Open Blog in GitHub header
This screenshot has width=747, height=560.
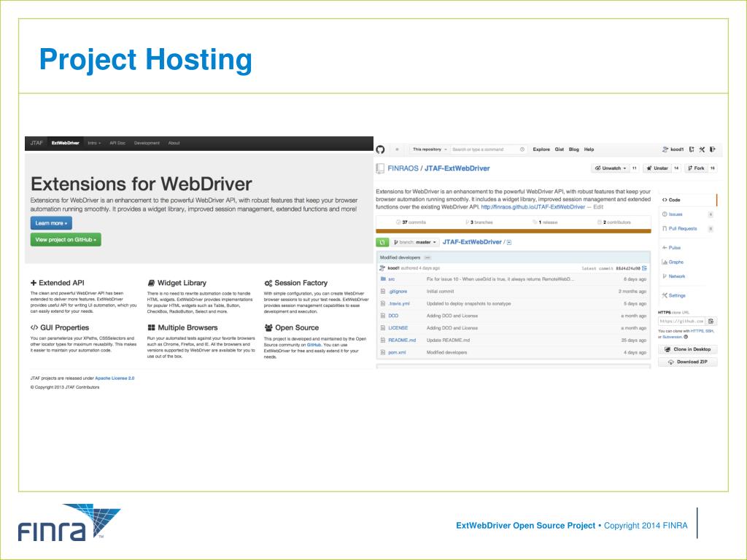coord(573,149)
